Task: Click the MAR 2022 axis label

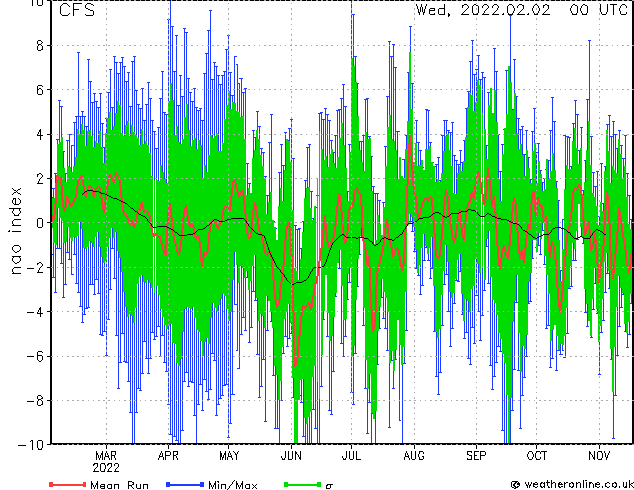Action: (106, 462)
